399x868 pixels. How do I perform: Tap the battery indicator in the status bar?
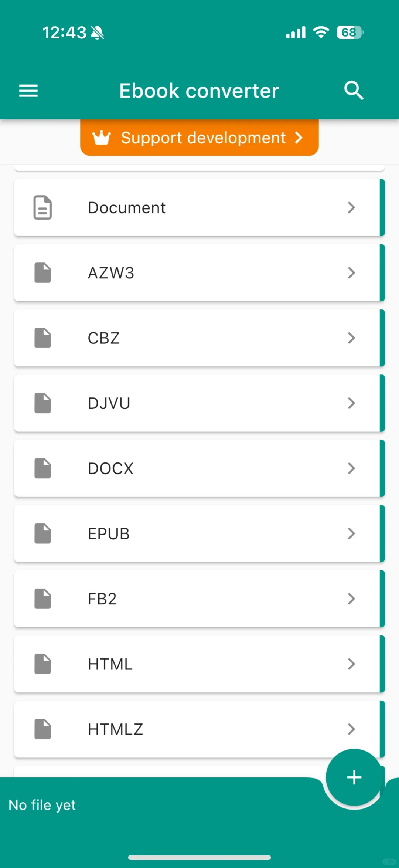350,33
